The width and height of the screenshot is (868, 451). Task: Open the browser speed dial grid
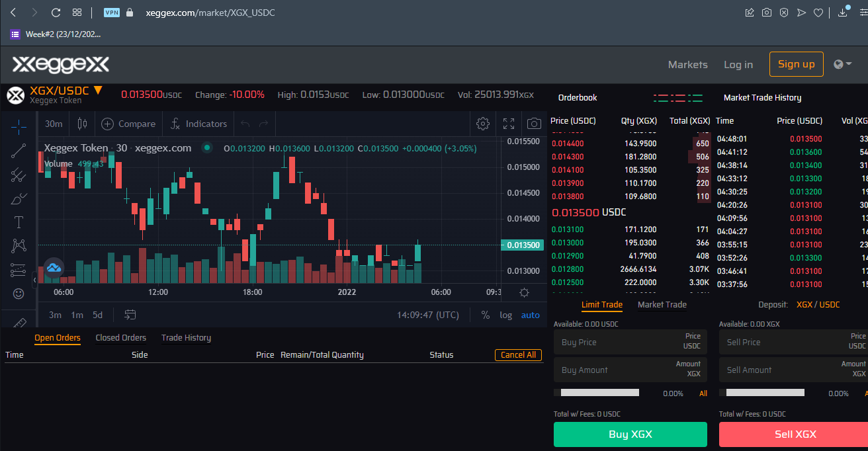click(77, 13)
